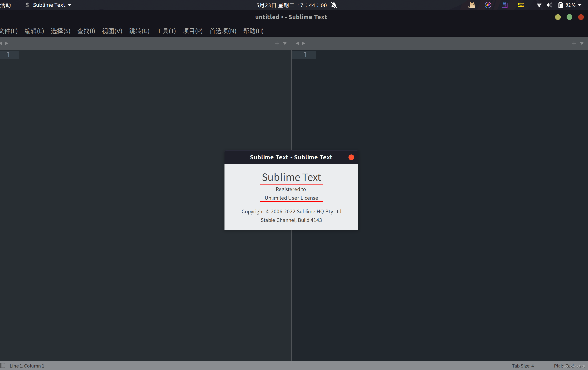The image size is (588, 370).
Task: Click the date and time in top bar
Action: 291,5
